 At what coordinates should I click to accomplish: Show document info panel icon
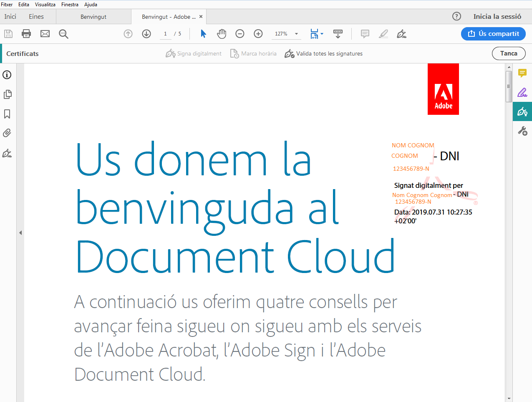7,75
